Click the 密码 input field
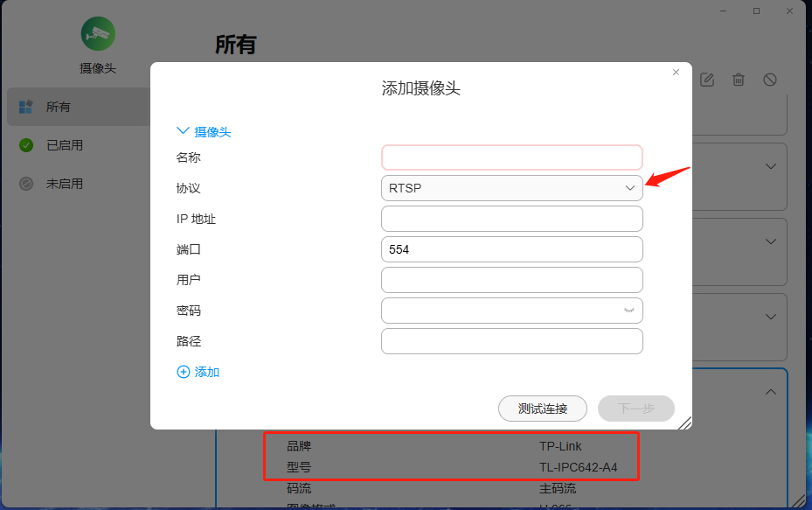Image resolution: width=812 pixels, height=510 pixels. coord(512,311)
